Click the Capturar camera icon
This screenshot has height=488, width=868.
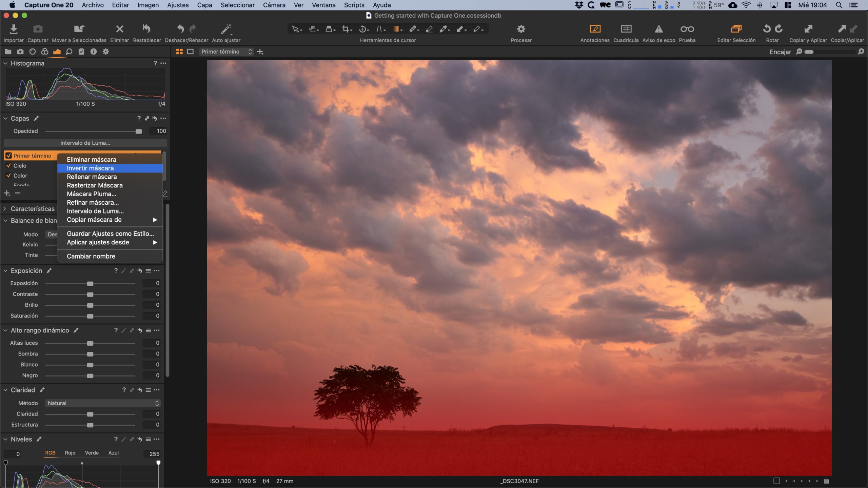coord(38,29)
